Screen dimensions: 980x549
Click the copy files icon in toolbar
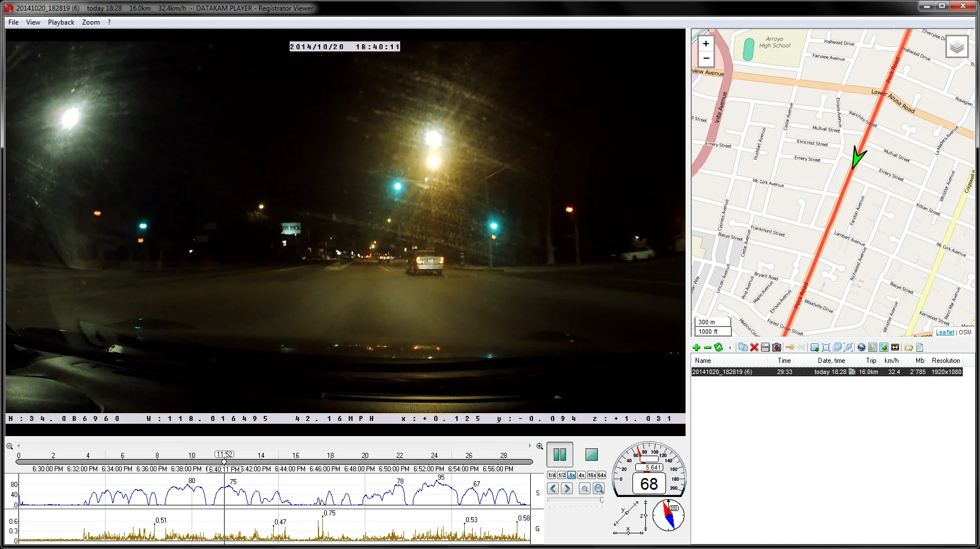[x=743, y=347]
